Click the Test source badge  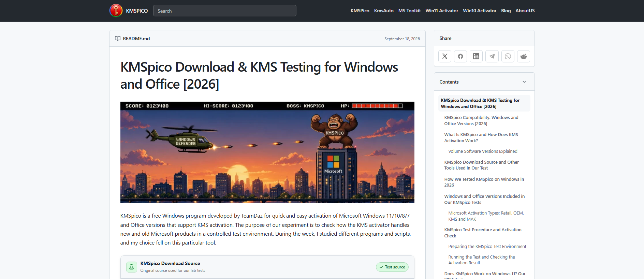click(x=392, y=267)
